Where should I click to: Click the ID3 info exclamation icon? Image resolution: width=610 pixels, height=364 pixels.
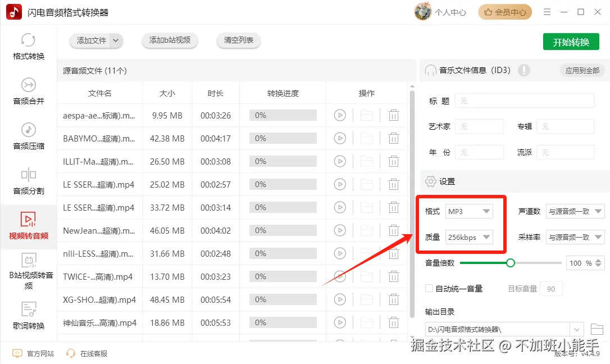[x=524, y=70]
